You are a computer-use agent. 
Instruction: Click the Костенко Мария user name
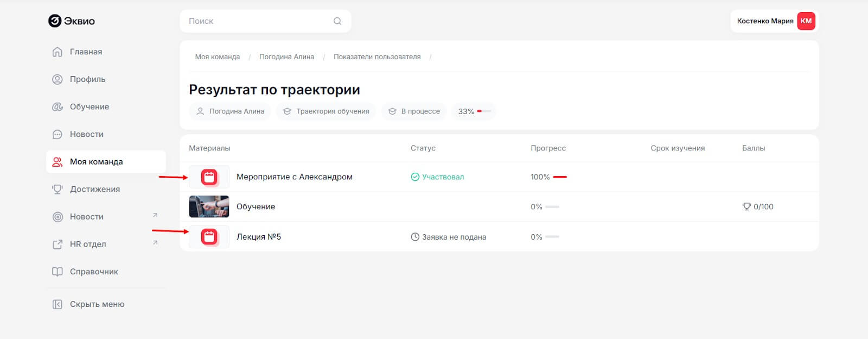pyautogui.click(x=765, y=21)
